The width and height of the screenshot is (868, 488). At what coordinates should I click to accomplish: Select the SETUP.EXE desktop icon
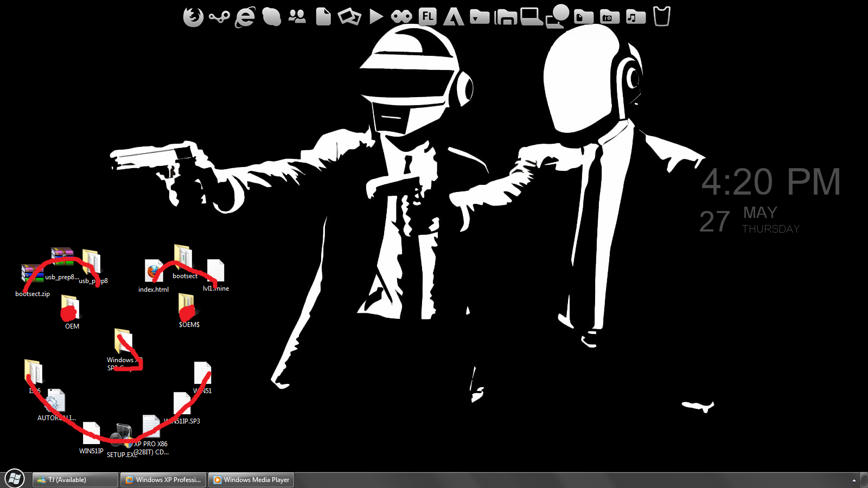(122, 441)
